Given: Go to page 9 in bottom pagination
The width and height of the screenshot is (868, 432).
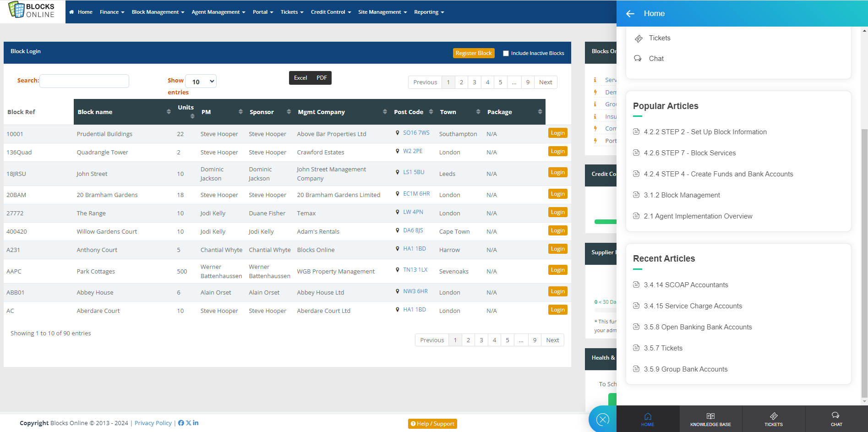Looking at the screenshot, I should [535, 340].
